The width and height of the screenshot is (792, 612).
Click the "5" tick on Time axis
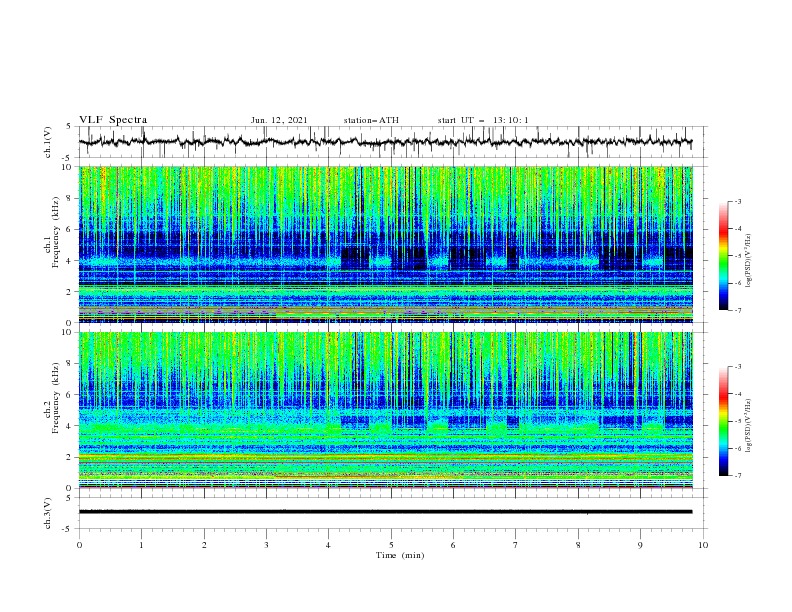click(x=391, y=545)
